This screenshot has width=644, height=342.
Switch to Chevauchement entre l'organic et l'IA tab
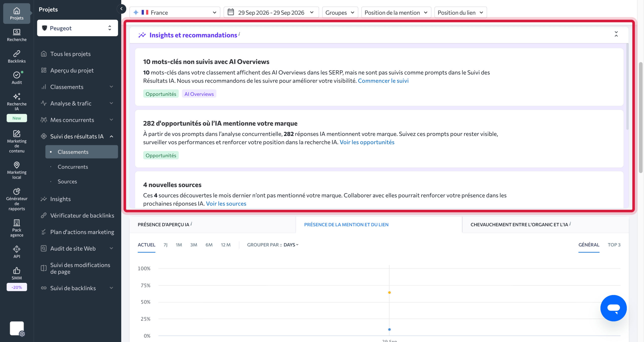pos(545,224)
